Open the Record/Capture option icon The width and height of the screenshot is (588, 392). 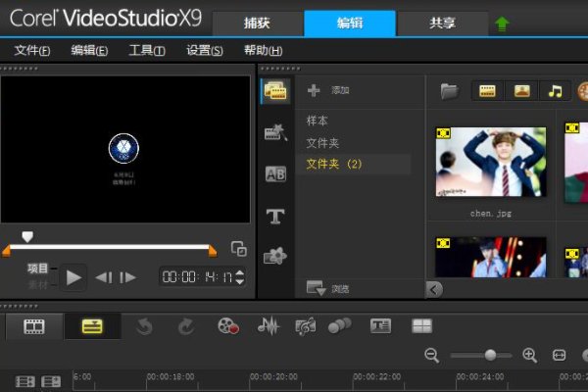tap(228, 326)
